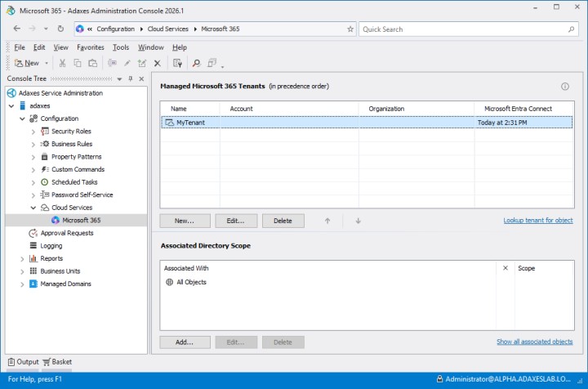
Task: Click the info icon in Managed Tenants header
Action: pyautogui.click(x=564, y=86)
